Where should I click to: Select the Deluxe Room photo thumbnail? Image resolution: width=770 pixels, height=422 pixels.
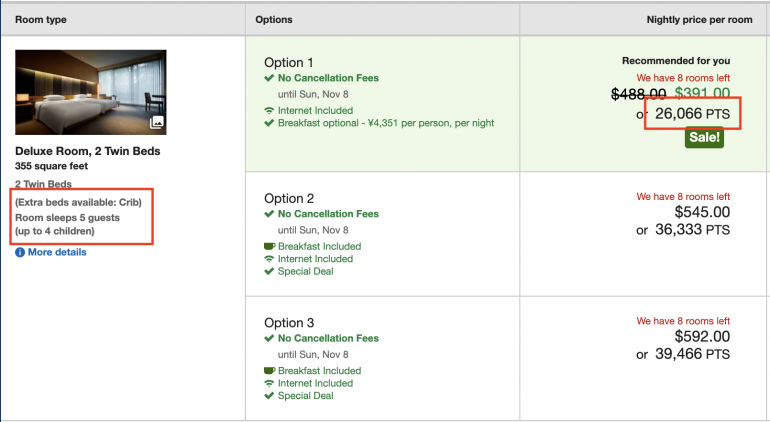click(91, 92)
